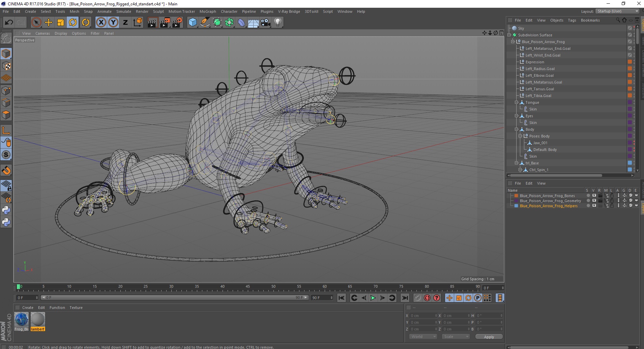Viewport: 644px width, 349px height.
Task: Toggle visibility eye of Blue_Poison_Arrow_Frog_Bones layer
Action: coord(594,196)
